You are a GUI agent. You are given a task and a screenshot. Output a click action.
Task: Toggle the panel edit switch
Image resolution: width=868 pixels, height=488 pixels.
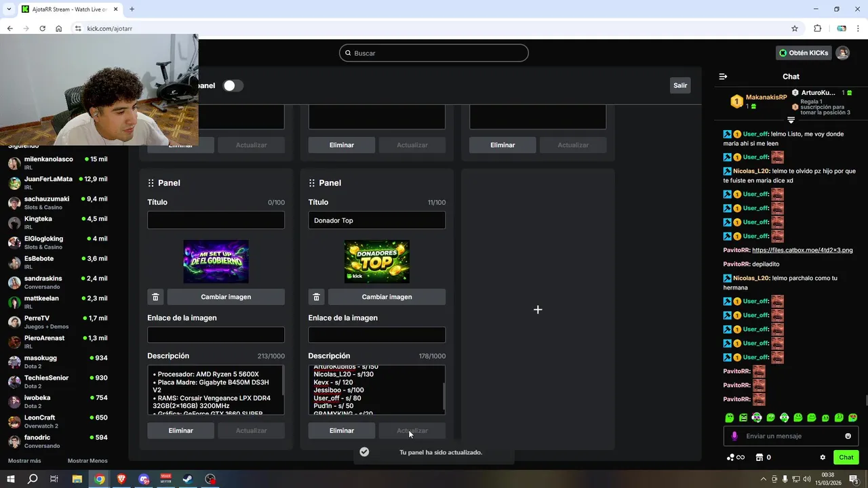click(233, 85)
